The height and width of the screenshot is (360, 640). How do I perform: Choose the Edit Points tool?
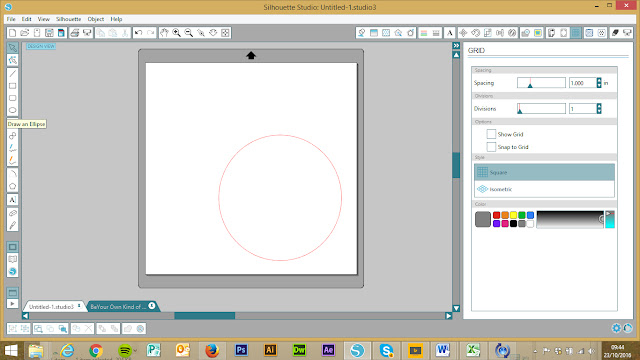[x=13, y=60]
